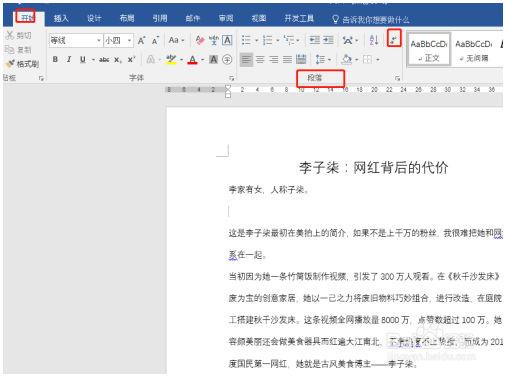
Task: Switch to the 邮件 tab
Action: click(193, 18)
